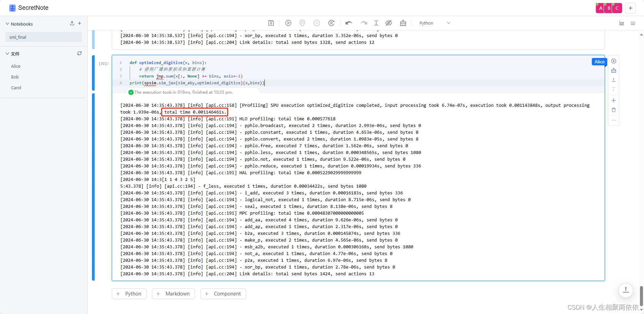Add a Python cell
The image size is (644, 314).
coord(129,294)
